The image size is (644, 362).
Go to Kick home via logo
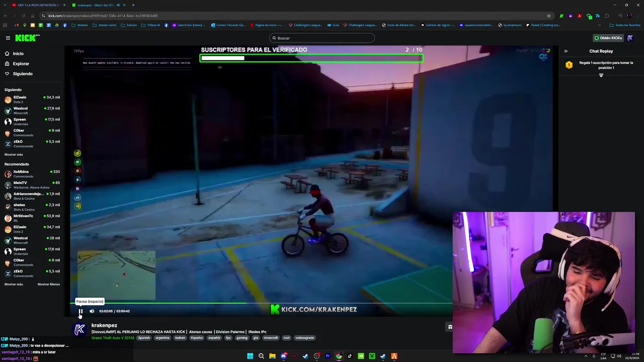coord(27,38)
